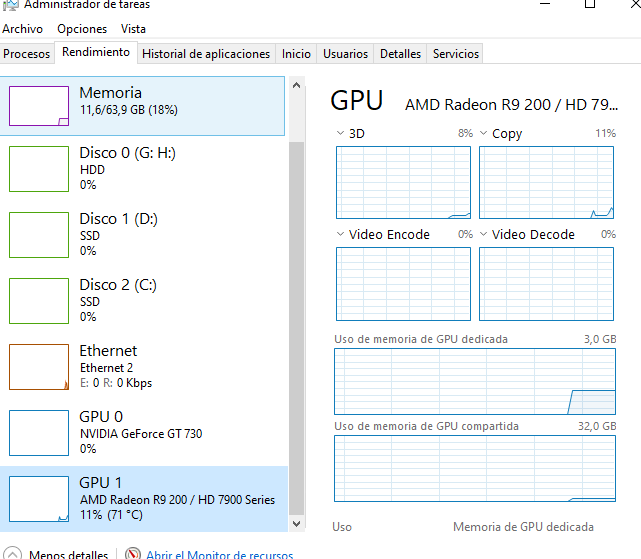The width and height of the screenshot is (641, 559).
Task: Open the Servicios tab
Action: coord(456,54)
